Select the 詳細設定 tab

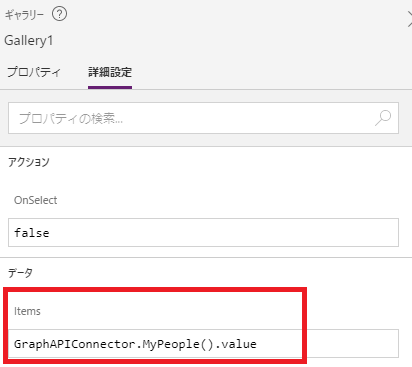[x=110, y=72]
